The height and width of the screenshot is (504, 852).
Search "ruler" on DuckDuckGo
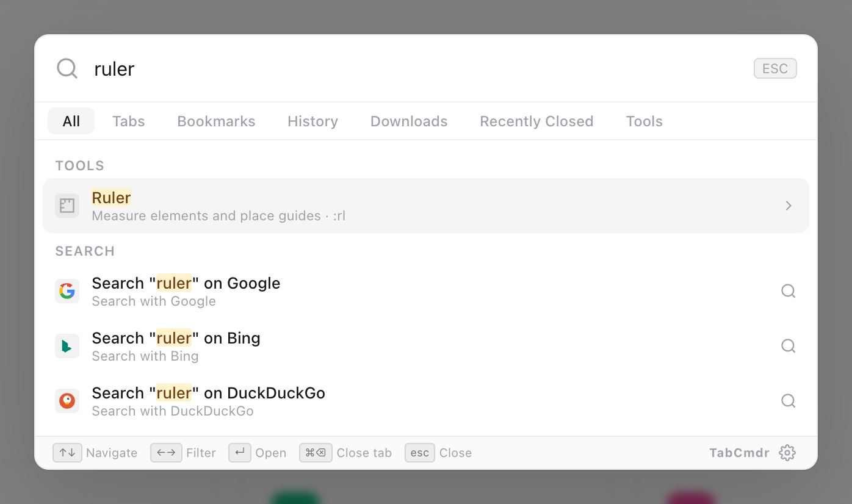coord(426,401)
